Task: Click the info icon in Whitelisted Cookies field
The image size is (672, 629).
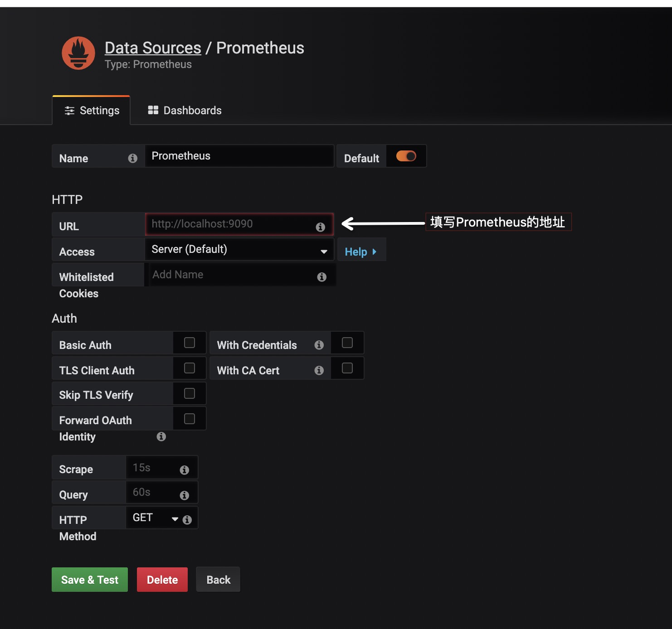Action: (x=322, y=276)
